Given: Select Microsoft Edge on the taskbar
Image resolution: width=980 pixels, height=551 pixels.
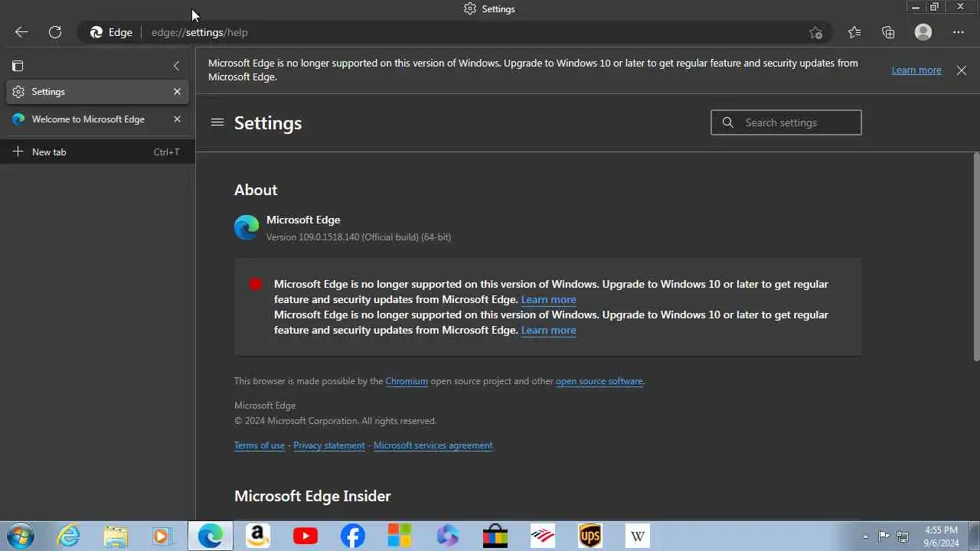Looking at the screenshot, I should click(x=211, y=536).
